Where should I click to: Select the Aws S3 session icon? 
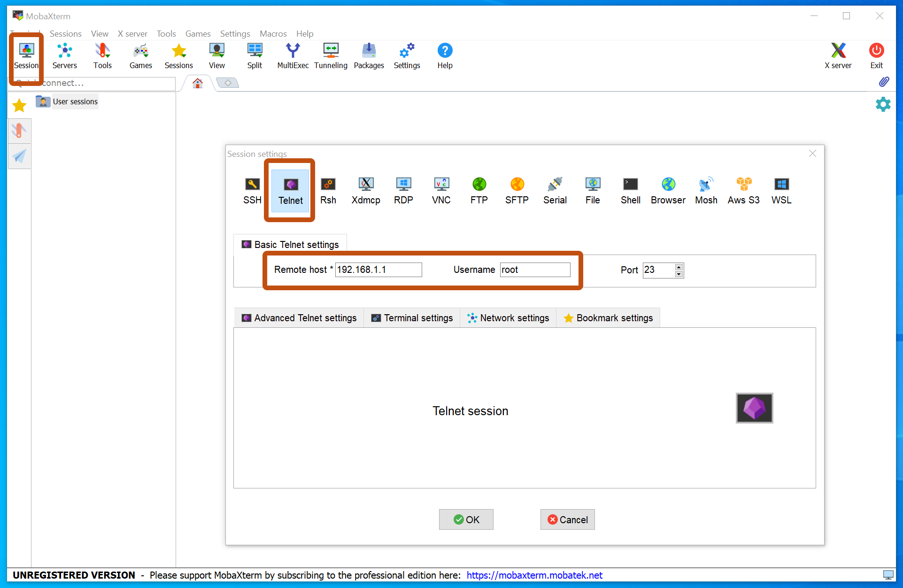pyautogui.click(x=744, y=191)
